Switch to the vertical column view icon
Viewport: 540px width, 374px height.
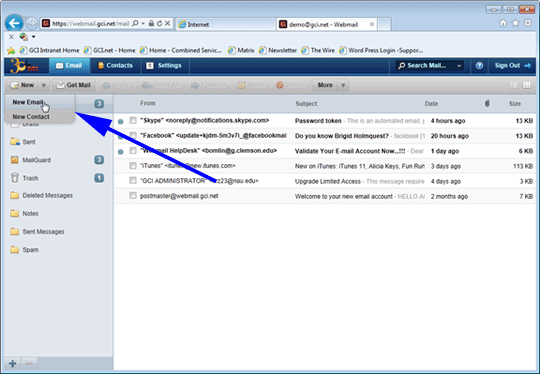527,85
